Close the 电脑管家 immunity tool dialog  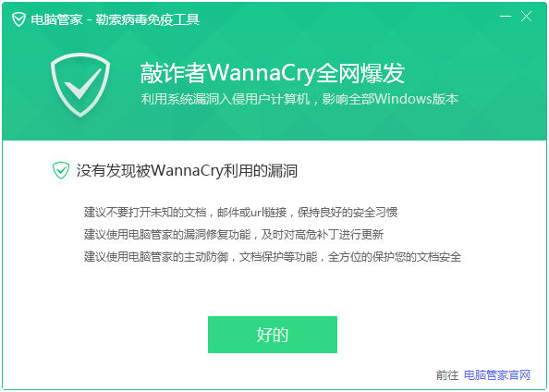tap(526, 17)
